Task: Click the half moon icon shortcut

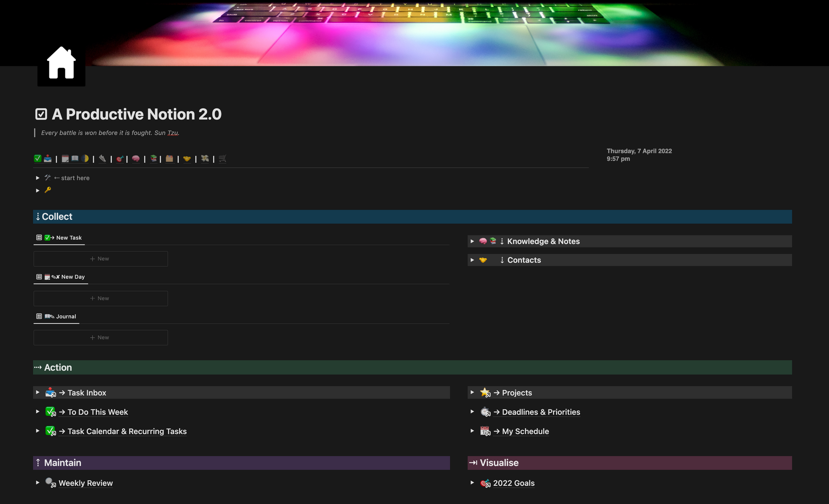Action: [x=85, y=158]
